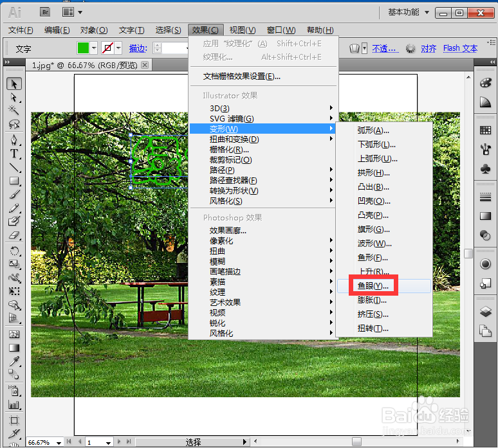Select the Artboard tool
The width and height of the screenshot is (498, 448).
click(14, 420)
